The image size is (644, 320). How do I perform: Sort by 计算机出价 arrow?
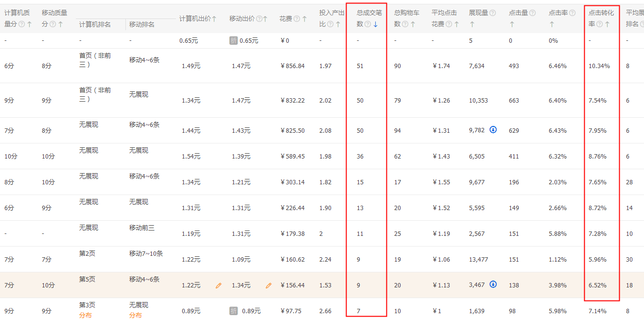pos(214,19)
